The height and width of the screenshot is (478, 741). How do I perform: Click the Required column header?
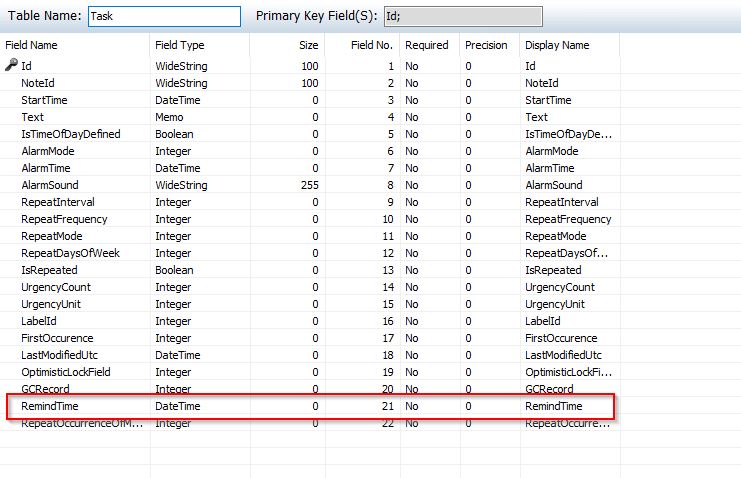[427, 45]
